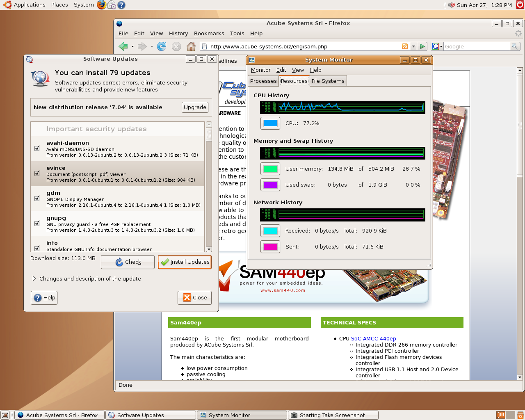The image size is (525, 420).
Task: Open Firefox Bookmarks menu
Action: tap(209, 34)
